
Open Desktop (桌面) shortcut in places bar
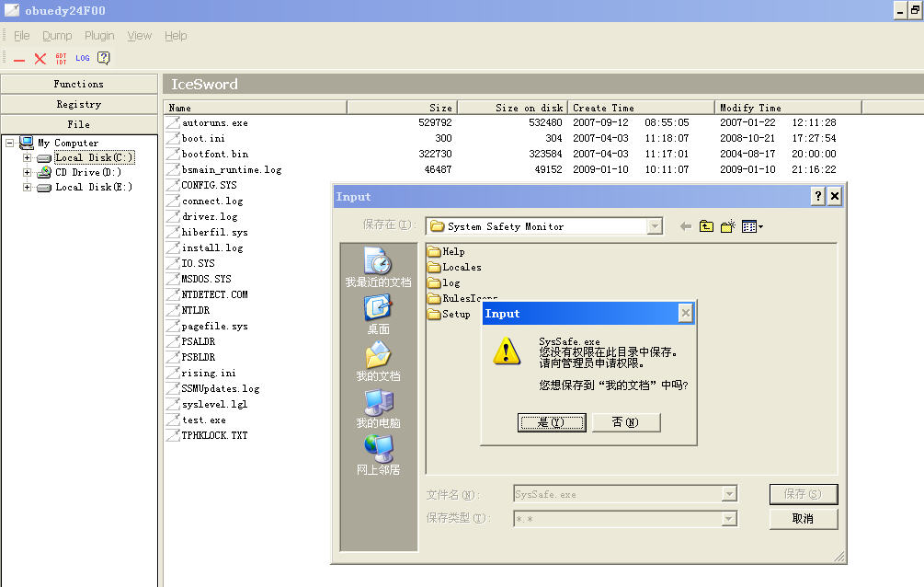379,316
